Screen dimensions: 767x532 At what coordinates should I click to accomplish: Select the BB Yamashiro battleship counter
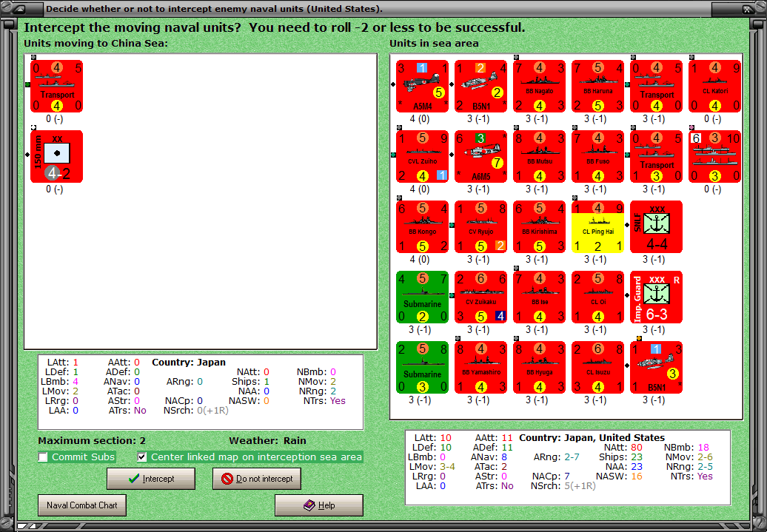pos(480,367)
